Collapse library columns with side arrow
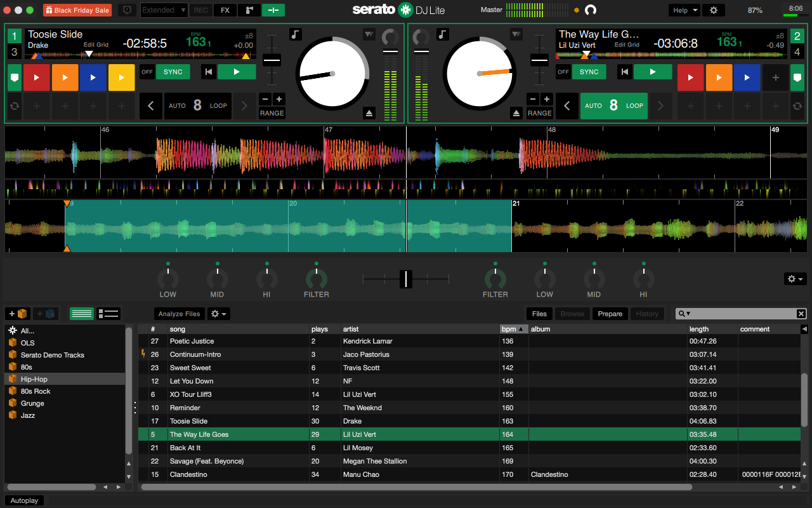The width and height of the screenshot is (812, 508). coord(804,329)
